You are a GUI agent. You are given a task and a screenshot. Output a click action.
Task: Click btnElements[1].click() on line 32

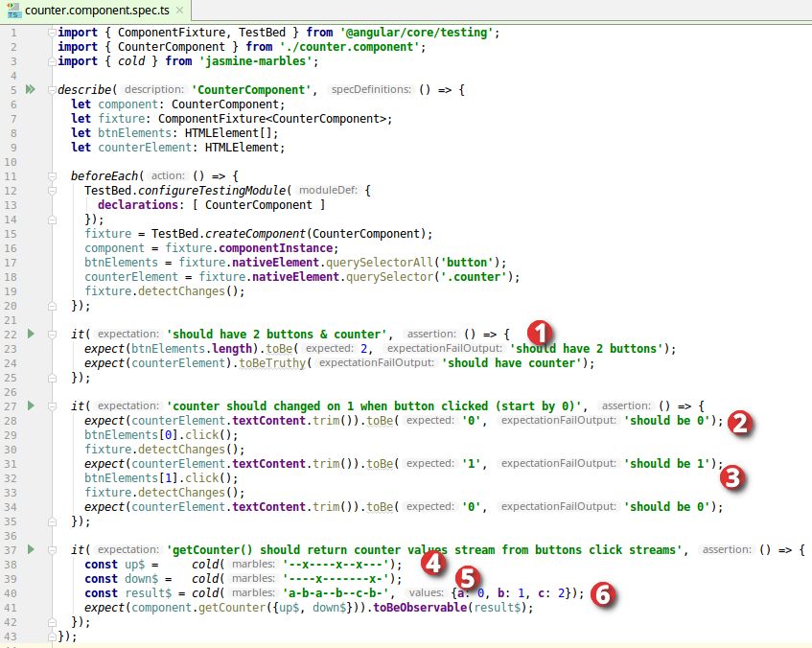coord(161,478)
